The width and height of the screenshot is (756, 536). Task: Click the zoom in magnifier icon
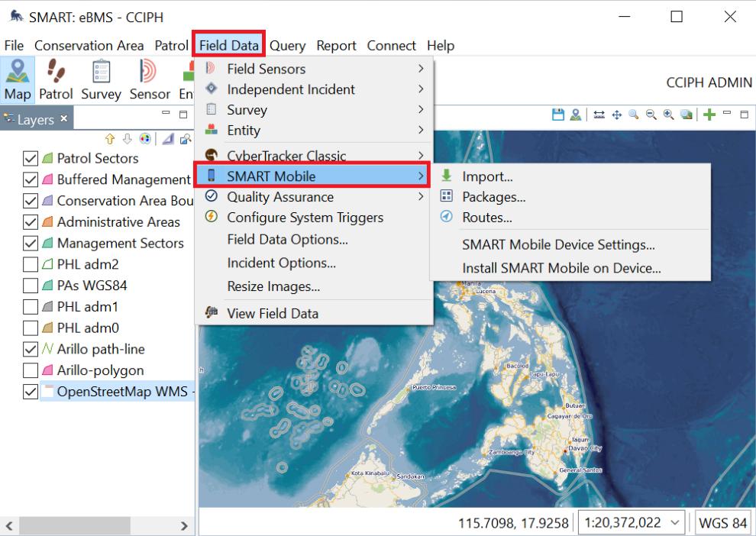pyautogui.click(x=668, y=115)
